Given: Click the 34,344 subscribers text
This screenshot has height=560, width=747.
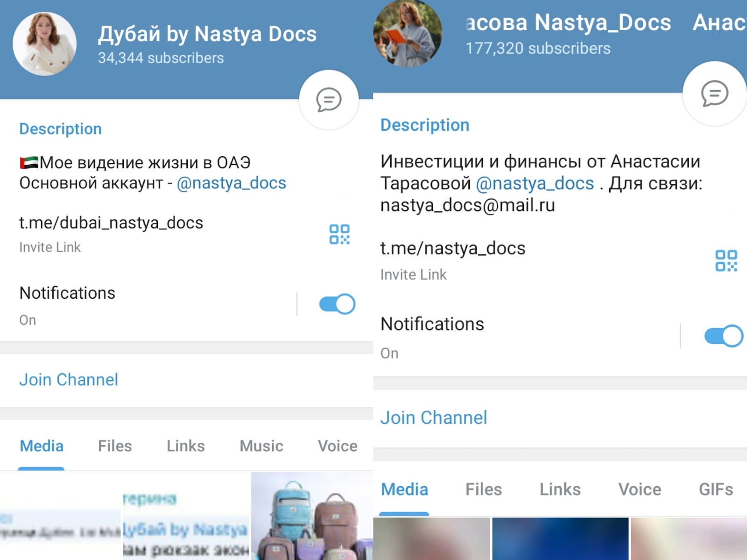Looking at the screenshot, I should [x=161, y=58].
